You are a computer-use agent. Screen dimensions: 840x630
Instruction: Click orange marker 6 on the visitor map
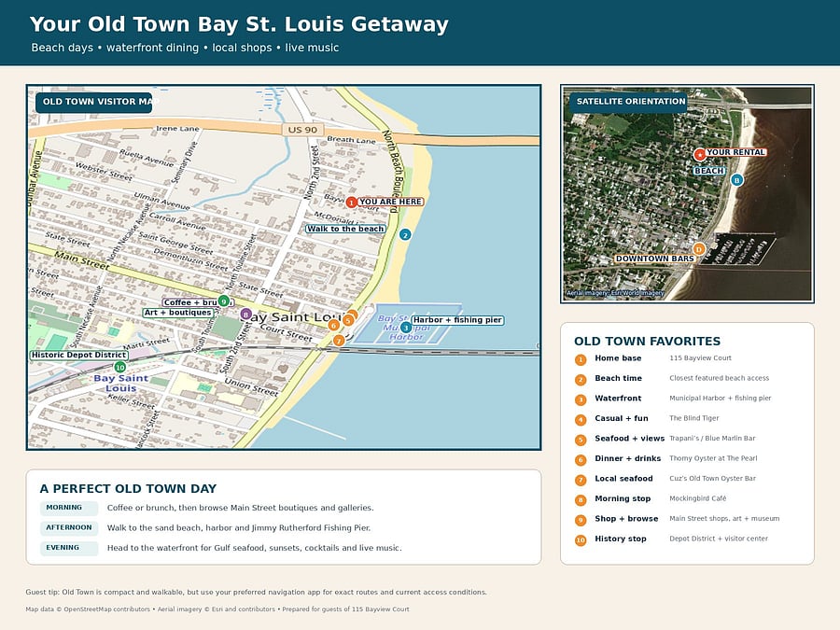pyautogui.click(x=334, y=325)
